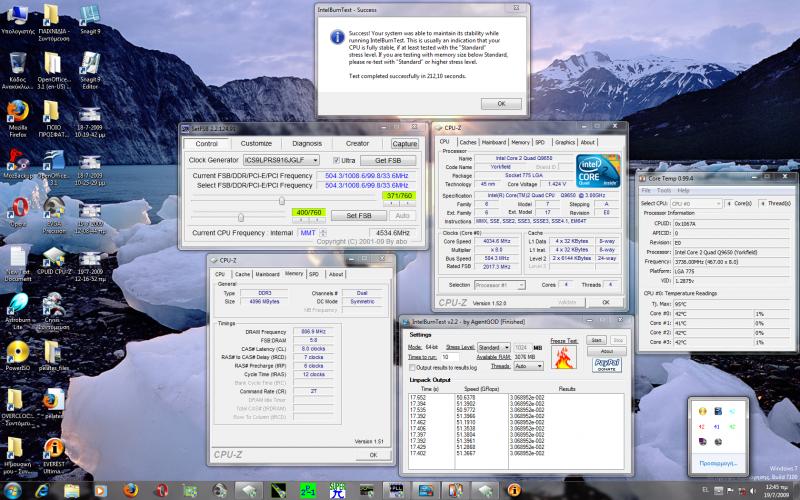The height and width of the screenshot is (500, 800).
Task: Click the PayPal Donate image in IntelBurnTest
Action: [x=607, y=365]
